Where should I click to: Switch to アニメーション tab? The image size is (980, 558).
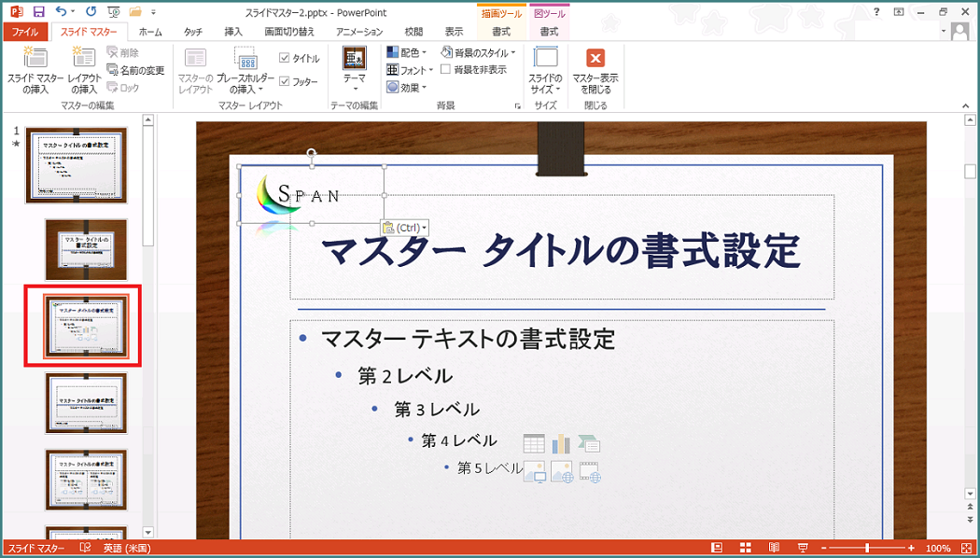coord(358,31)
